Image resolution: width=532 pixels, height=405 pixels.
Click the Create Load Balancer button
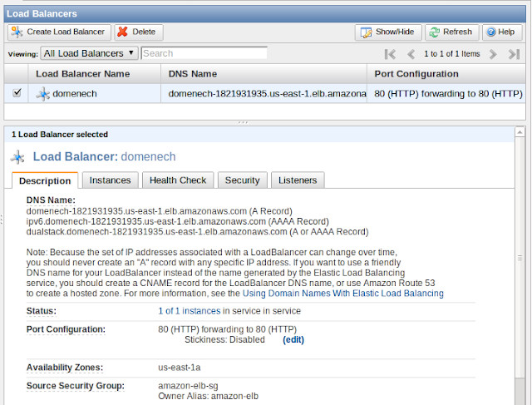(x=59, y=32)
